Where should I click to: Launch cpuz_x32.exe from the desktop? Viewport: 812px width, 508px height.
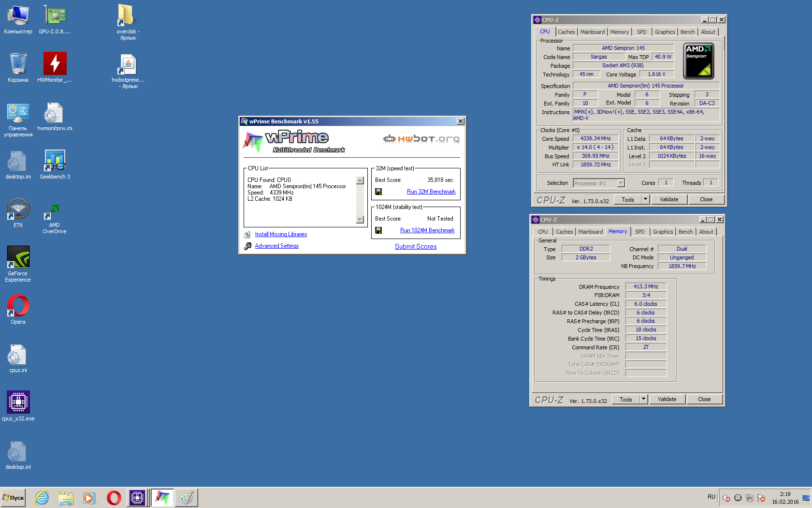tap(18, 406)
